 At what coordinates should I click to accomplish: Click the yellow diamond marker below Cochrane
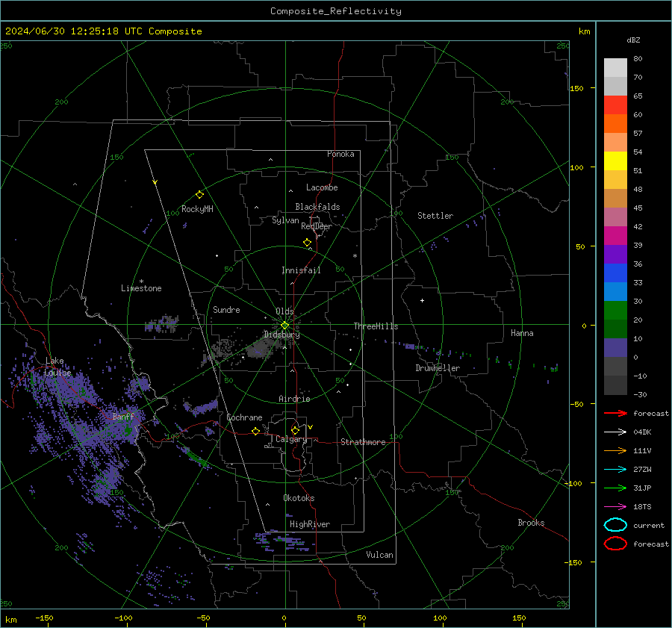pos(256,431)
